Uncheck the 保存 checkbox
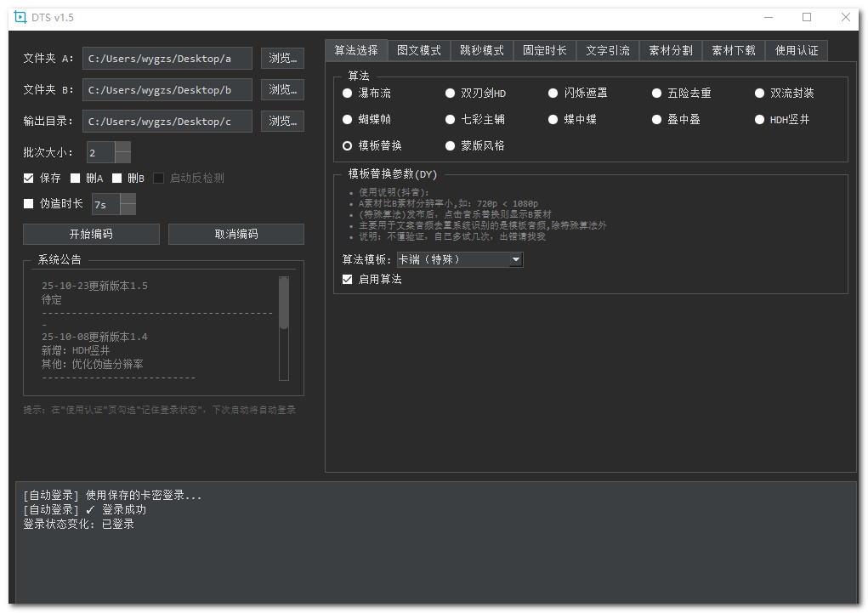 [x=27, y=178]
